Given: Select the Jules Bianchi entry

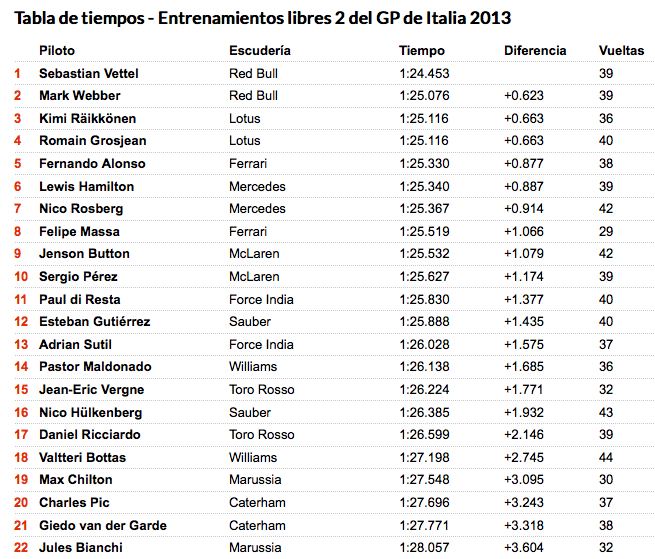Looking at the screenshot, I should pos(81,547).
